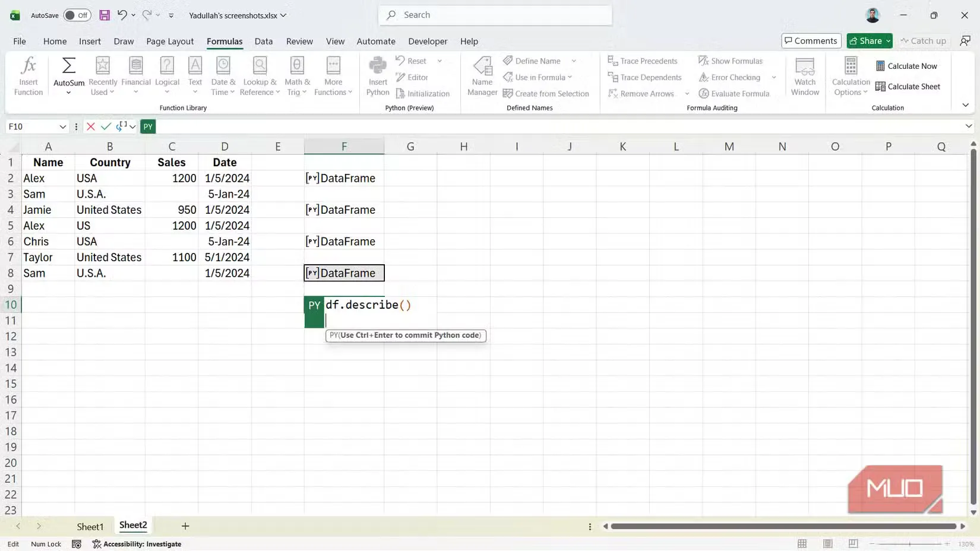Open the Insert Function dialog
980x551 pixels.
28,75
